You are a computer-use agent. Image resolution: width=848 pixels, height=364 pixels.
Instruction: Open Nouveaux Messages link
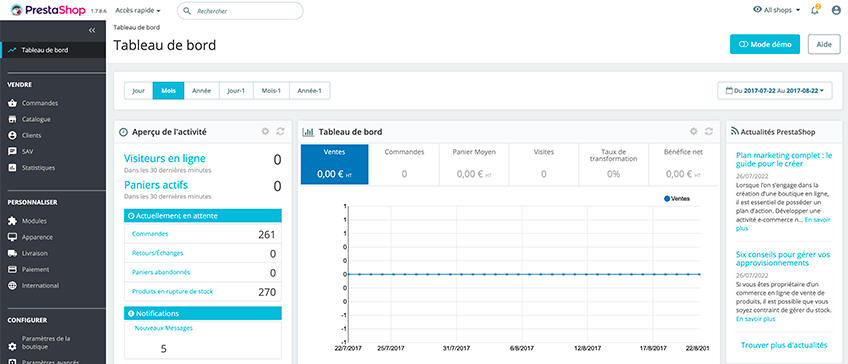click(x=163, y=328)
